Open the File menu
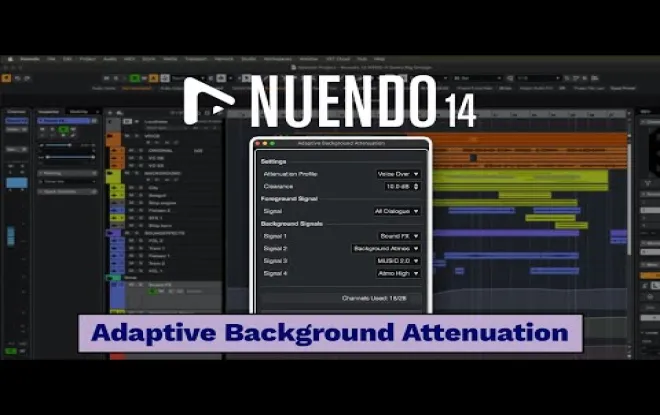Image resolution: width=660 pixels, height=415 pixels. [x=51, y=59]
